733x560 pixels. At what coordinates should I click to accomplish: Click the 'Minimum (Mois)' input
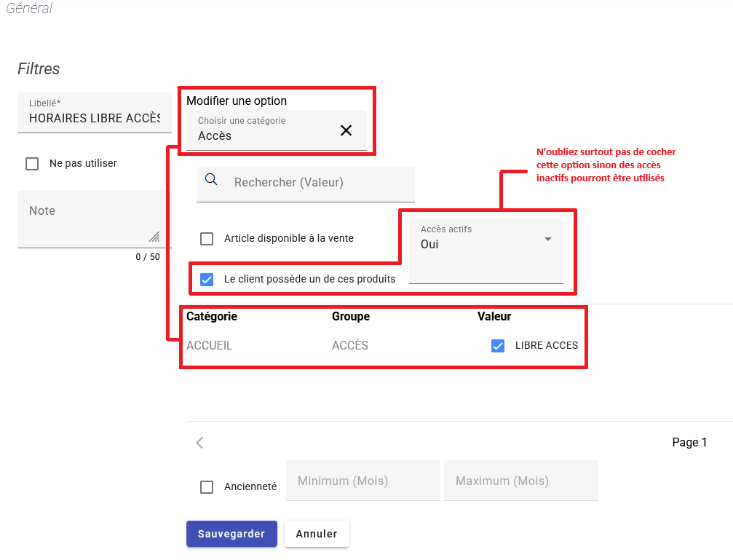click(362, 481)
